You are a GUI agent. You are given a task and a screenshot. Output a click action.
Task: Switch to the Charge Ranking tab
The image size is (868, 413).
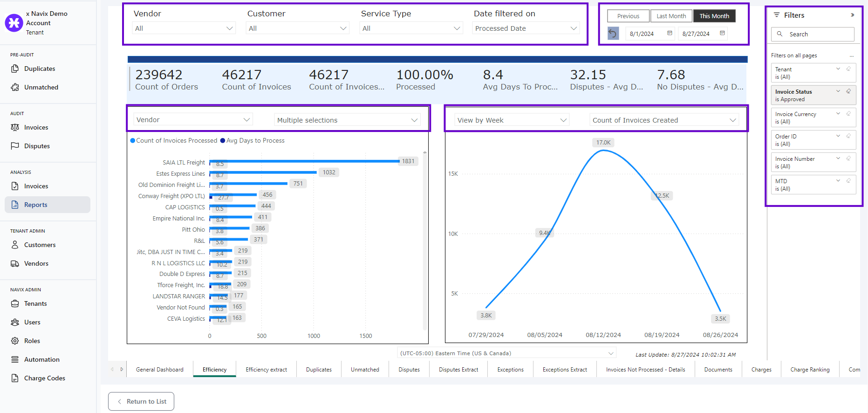[x=810, y=370]
